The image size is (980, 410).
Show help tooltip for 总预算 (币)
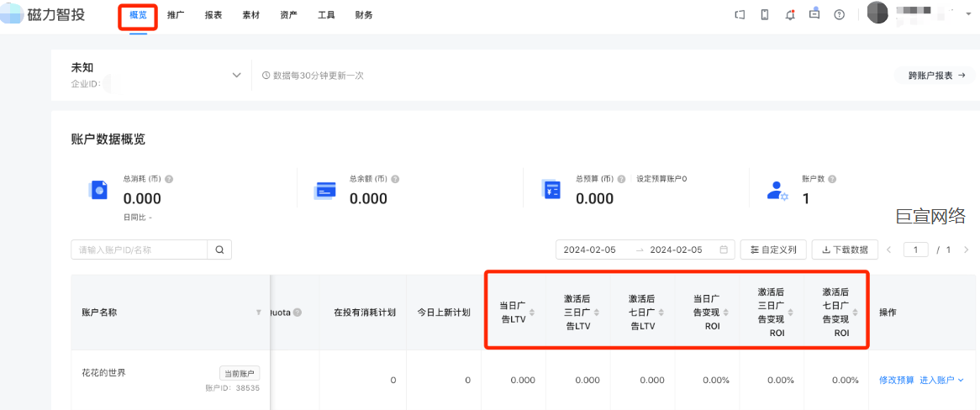(x=621, y=180)
